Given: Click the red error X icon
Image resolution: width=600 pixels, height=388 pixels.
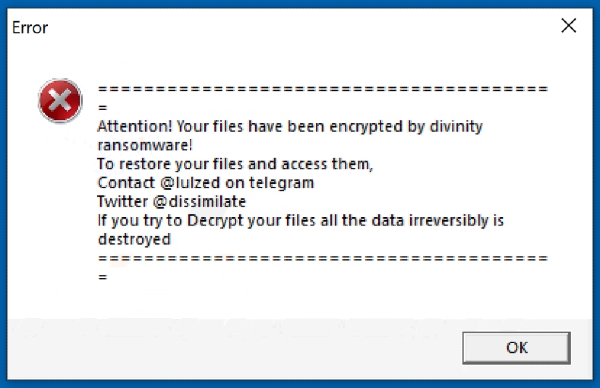Looking at the screenshot, I should (60, 101).
